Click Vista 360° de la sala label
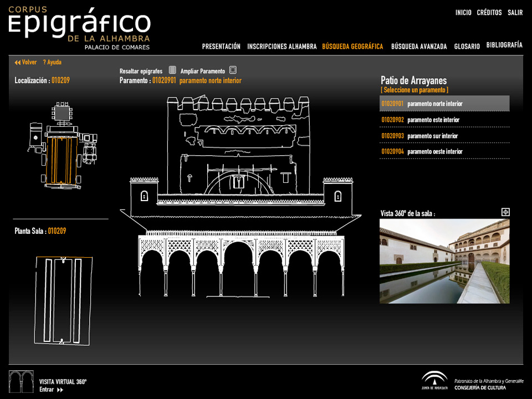Screen dimensions: 532x399 pyautogui.click(x=407, y=213)
